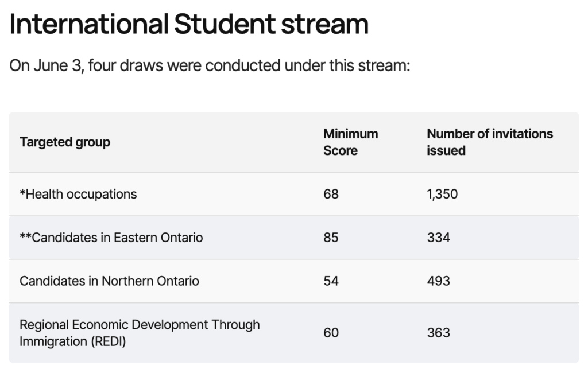Click the Eastern Ontario minimum score 85
The width and height of the screenshot is (588, 373).
(x=331, y=238)
